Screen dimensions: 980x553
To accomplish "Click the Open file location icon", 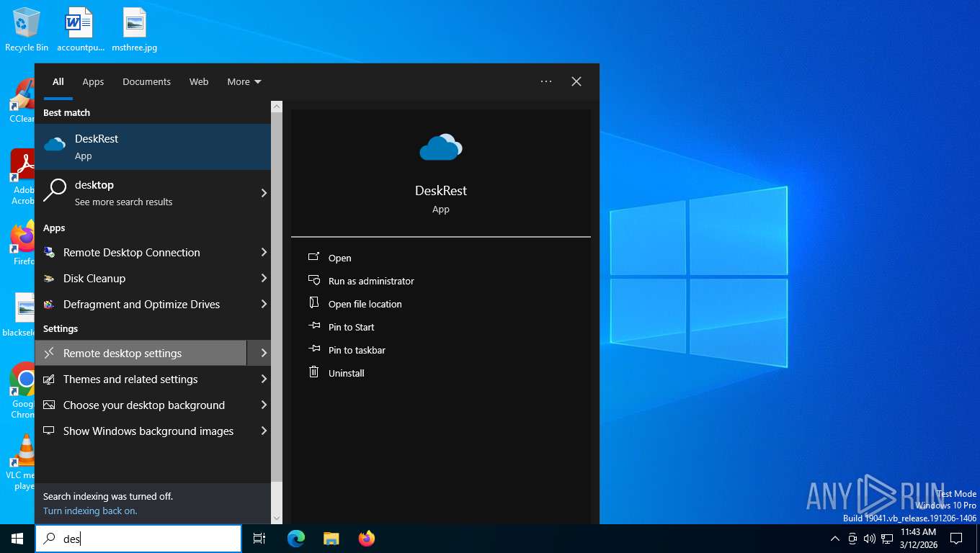I will [313, 303].
